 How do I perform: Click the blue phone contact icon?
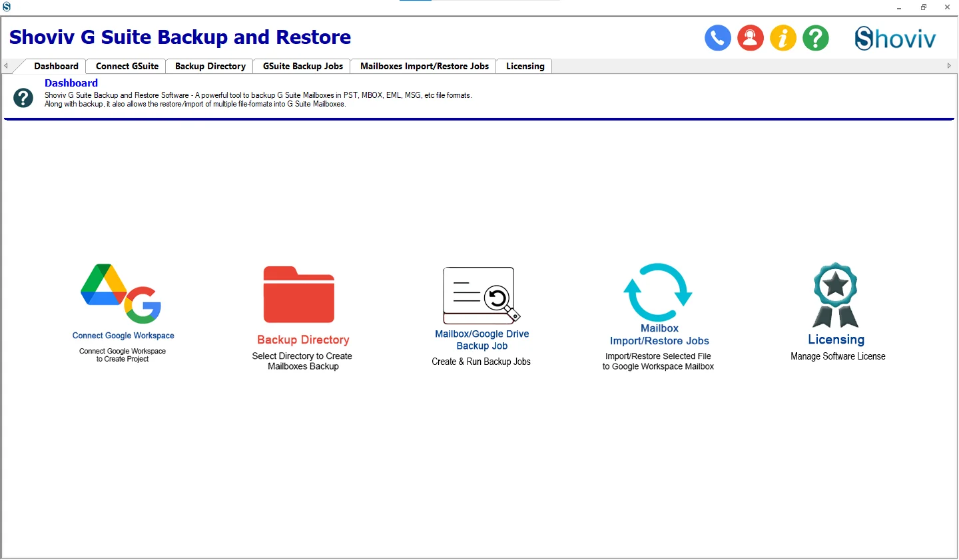tap(718, 38)
